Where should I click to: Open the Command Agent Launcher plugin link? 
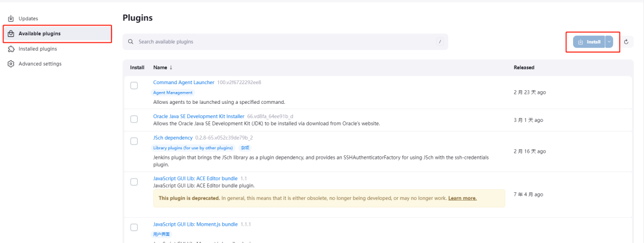[184, 82]
